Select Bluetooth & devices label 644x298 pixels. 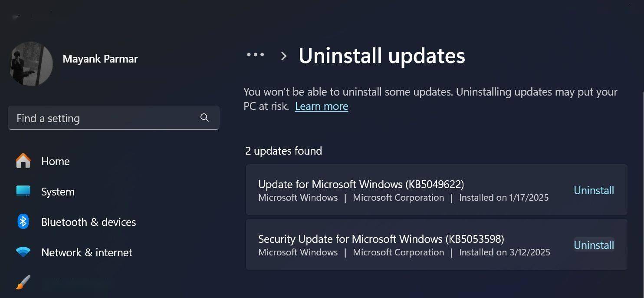(89, 222)
